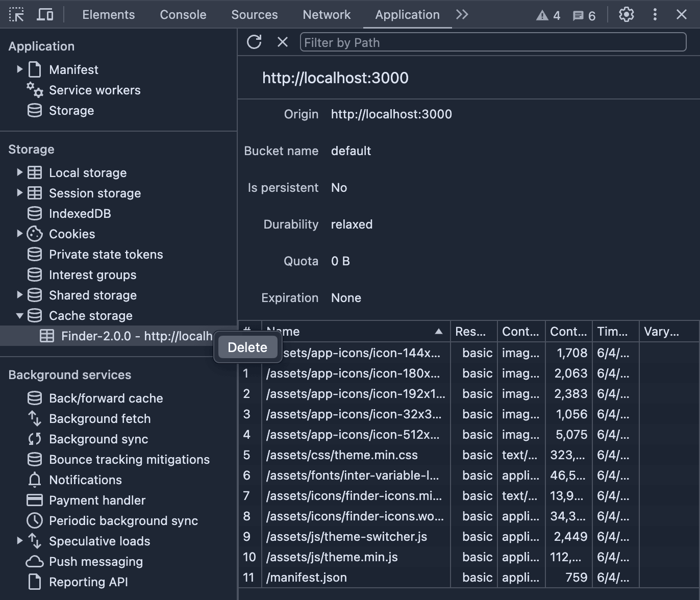The image size is (700, 600).
Task: Click the Delete button
Action: pyautogui.click(x=247, y=347)
